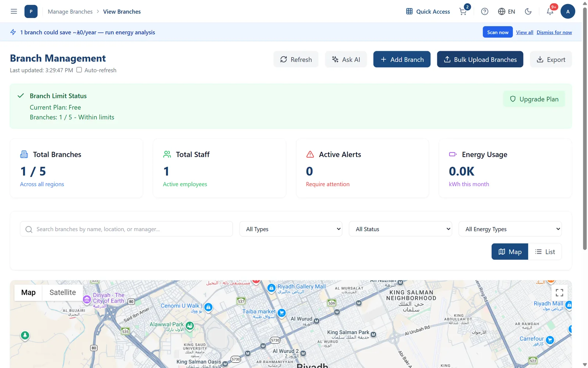Focus the search branches input field
Screen dimensions: 588x368
tap(126, 229)
